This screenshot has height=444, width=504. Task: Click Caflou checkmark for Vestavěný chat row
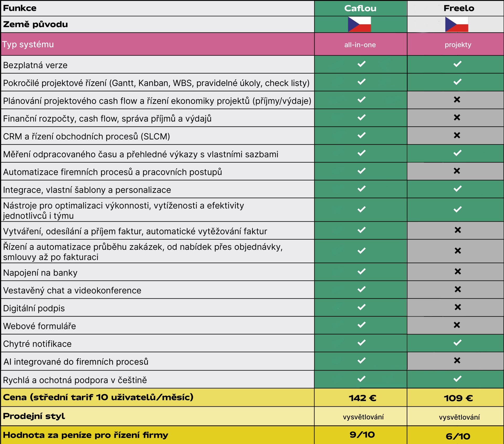coord(361,289)
